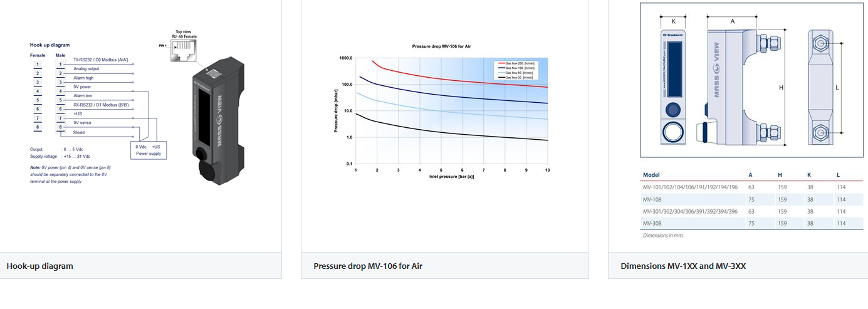This screenshot has width=868, height=309.
Task: Click the Model column header in table
Action: click(x=651, y=175)
